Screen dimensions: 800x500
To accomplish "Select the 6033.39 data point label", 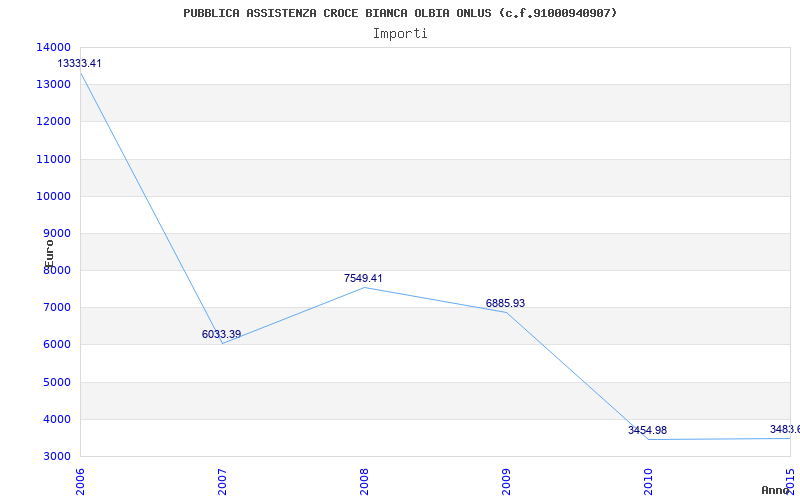I will coord(221,334).
